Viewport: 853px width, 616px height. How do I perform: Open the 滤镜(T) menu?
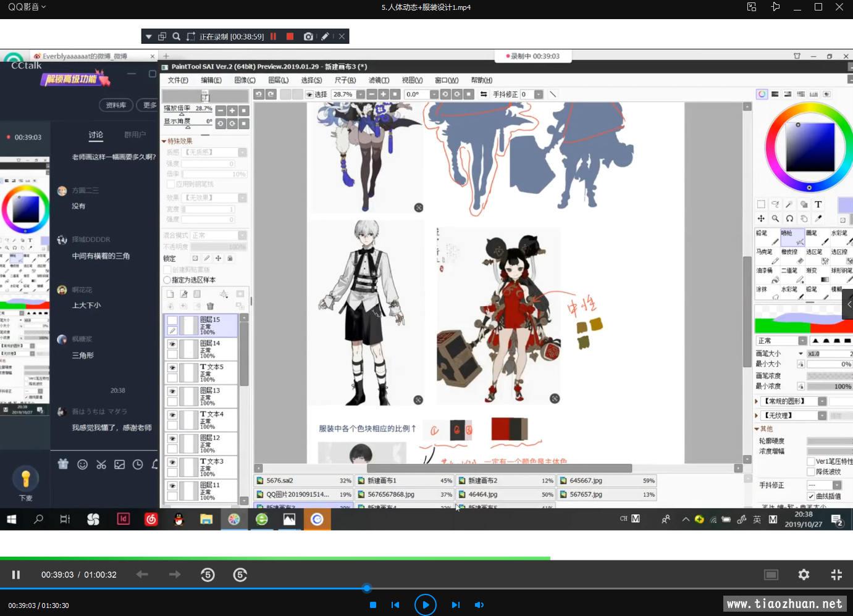coord(379,80)
